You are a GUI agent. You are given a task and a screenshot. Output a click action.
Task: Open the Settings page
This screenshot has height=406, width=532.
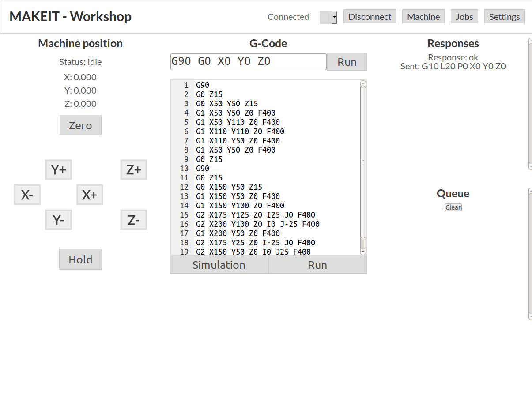click(x=504, y=16)
